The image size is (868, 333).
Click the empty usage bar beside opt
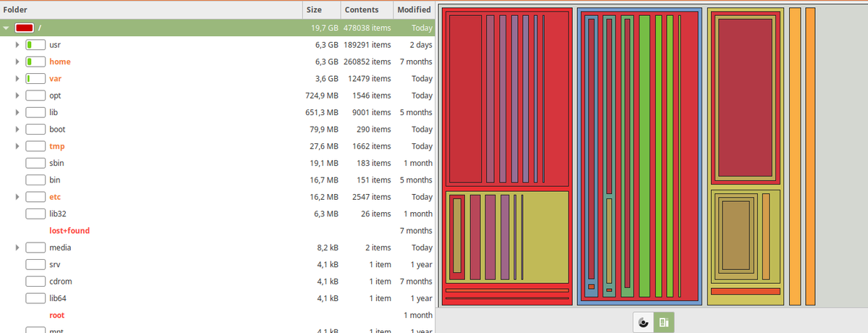tap(35, 96)
